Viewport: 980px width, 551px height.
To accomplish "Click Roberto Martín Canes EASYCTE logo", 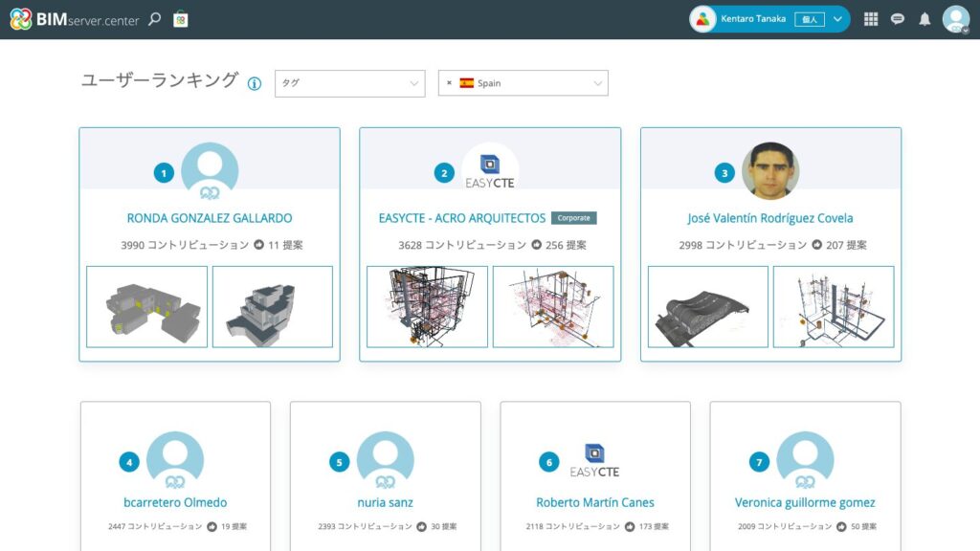I will click(x=594, y=460).
